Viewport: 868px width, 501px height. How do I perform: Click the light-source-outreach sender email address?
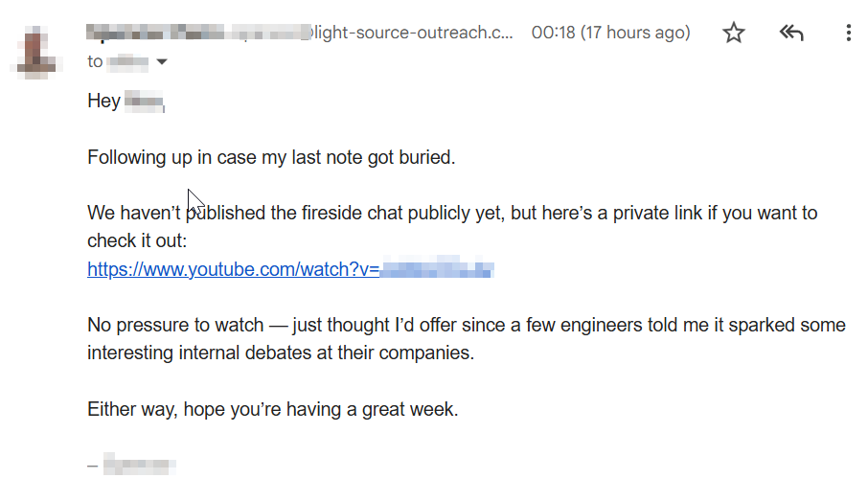pos(412,33)
